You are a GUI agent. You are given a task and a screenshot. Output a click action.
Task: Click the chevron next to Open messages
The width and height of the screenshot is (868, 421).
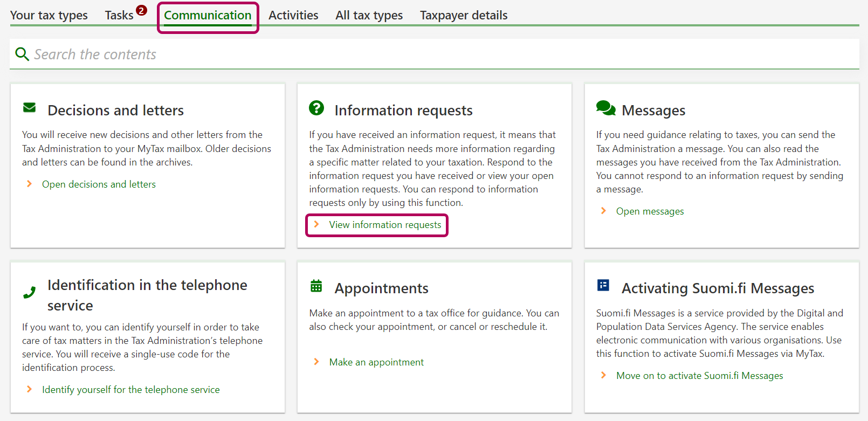[603, 211]
